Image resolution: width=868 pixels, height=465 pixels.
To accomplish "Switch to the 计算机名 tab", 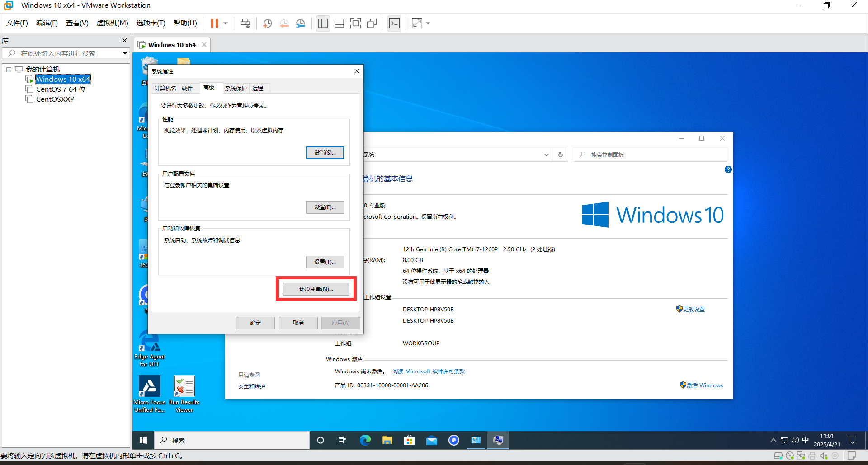I will tap(165, 89).
